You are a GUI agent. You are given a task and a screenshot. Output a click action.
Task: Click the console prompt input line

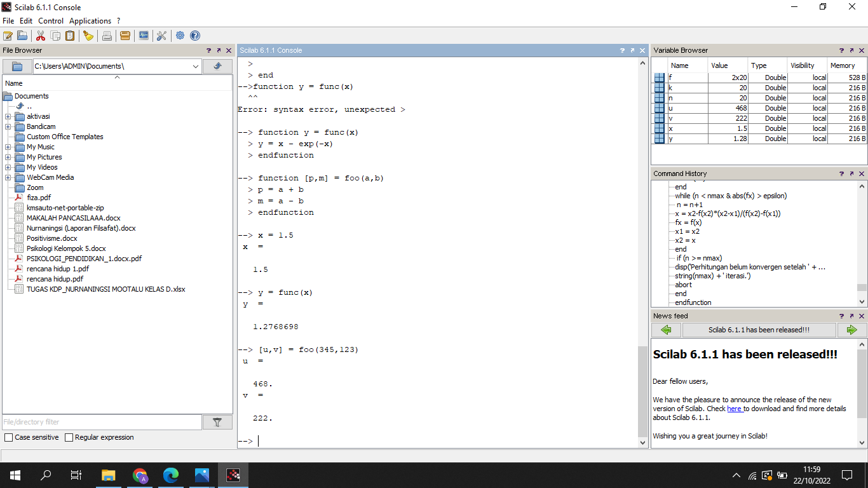[x=438, y=441]
